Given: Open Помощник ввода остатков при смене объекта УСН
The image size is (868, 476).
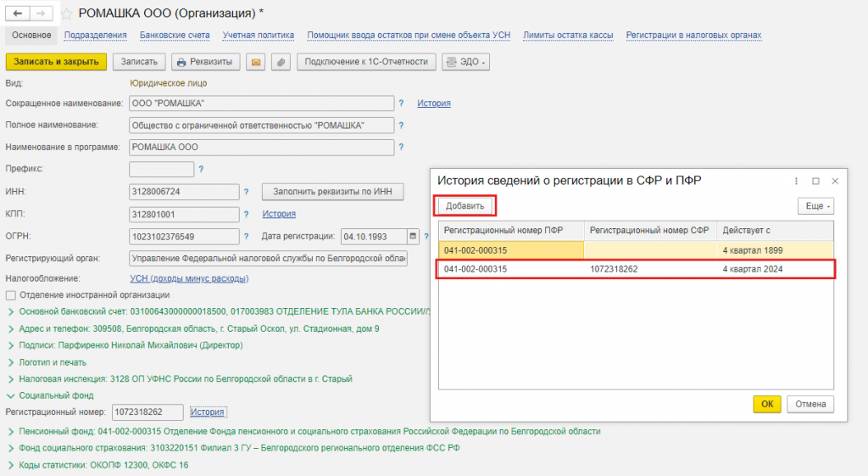Looking at the screenshot, I should (x=409, y=36).
